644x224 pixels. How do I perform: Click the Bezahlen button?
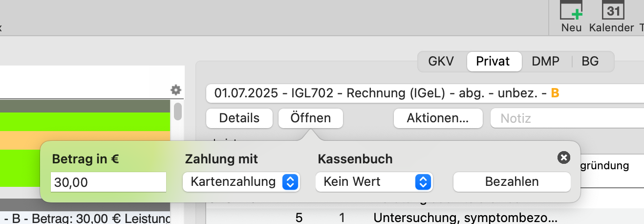512,182
